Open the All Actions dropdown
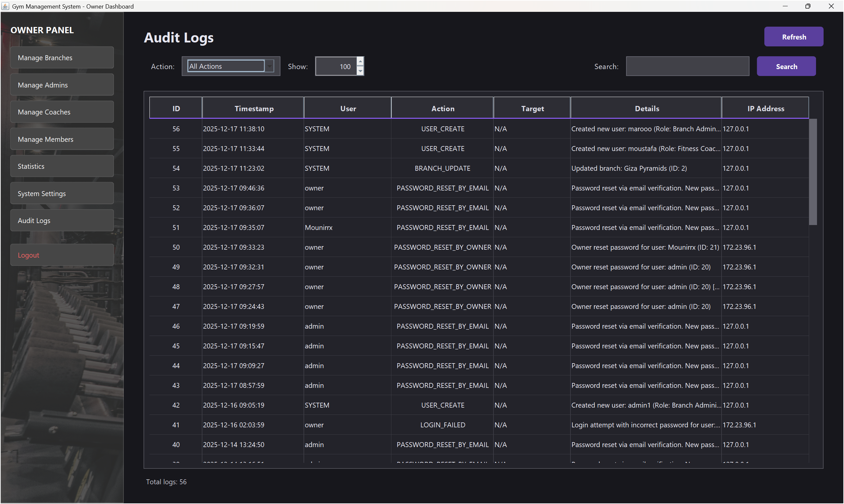 (x=225, y=66)
